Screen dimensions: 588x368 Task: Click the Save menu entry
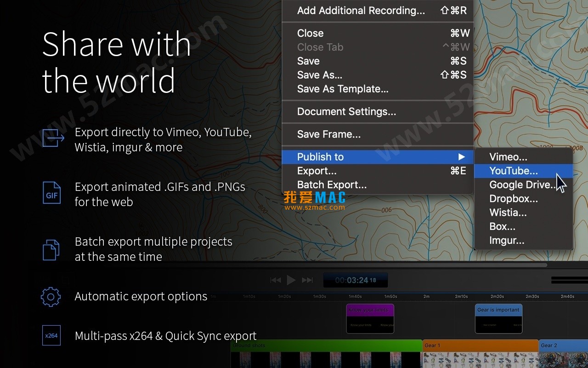point(378,61)
